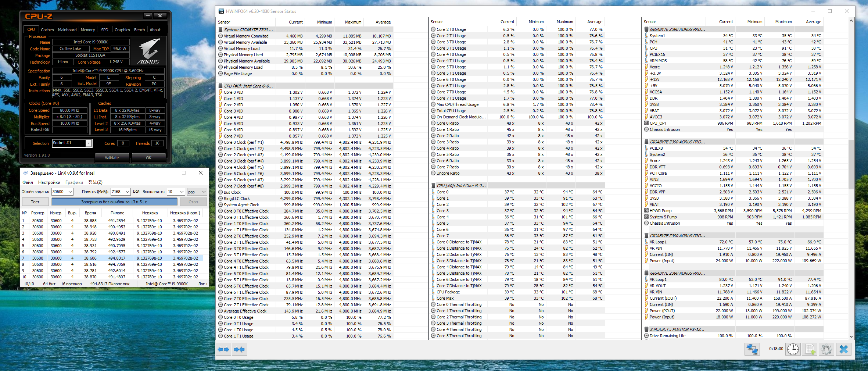This screenshot has width=868, height=371.
Task: Click the lightning icon beside Core 0 VID
Action: (x=220, y=92)
